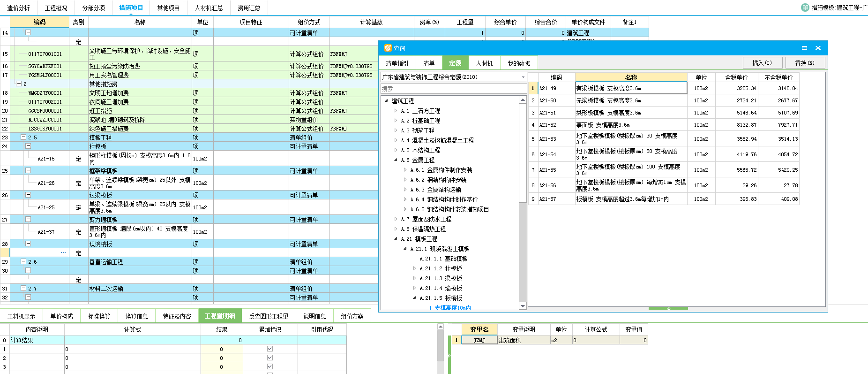Screen dimensions: 868x374
Task: Collapse the row 23 模板工程 group
Action: (23, 137)
